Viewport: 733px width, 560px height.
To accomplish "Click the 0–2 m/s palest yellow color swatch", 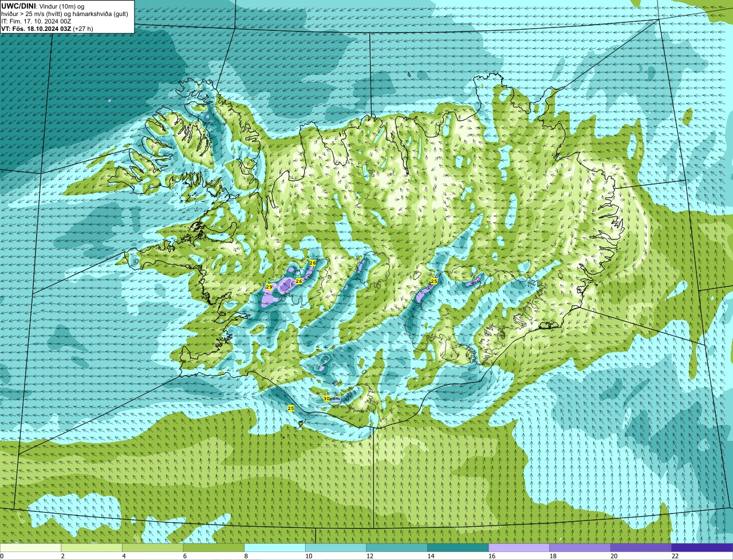I will pyautogui.click(x=30, y=547).
